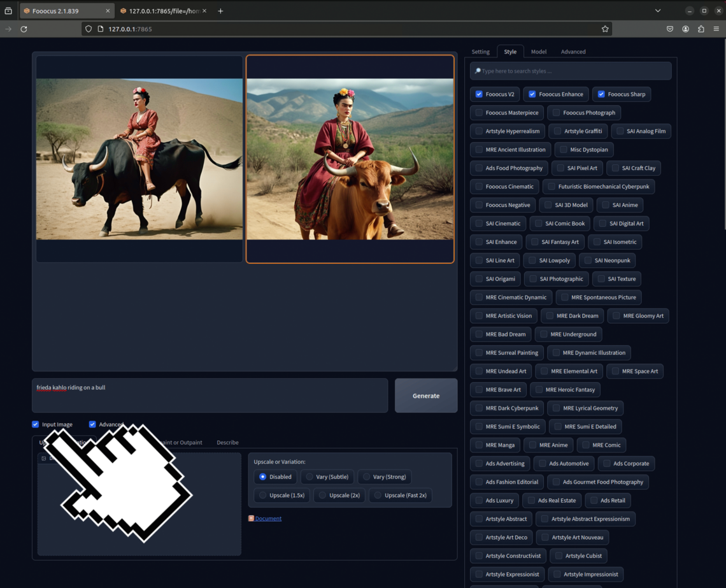Open the Firefox application menu
Image resolution: width=726 pixels, height=588 pixels.
point(716,29)
